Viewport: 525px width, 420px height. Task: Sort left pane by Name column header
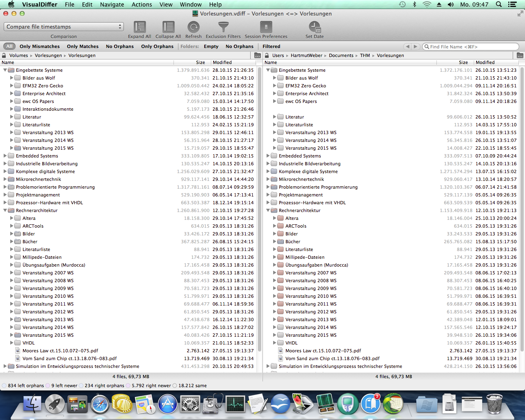(x=87, y=62)
